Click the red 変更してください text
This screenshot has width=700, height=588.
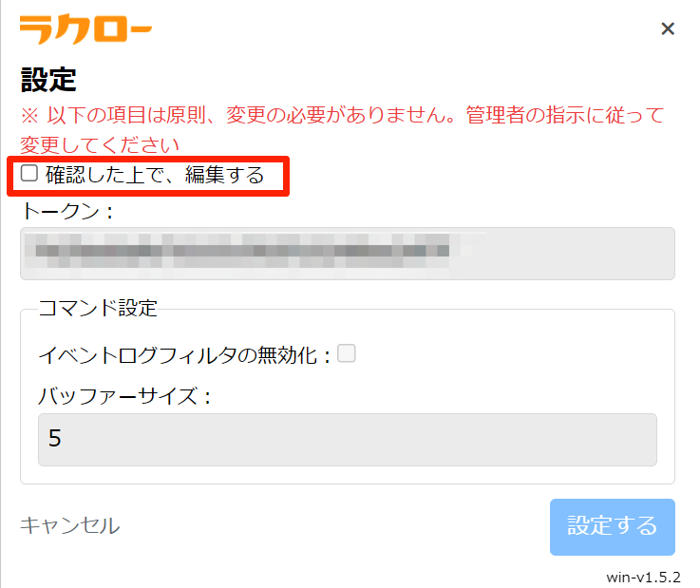coord(100,145)
